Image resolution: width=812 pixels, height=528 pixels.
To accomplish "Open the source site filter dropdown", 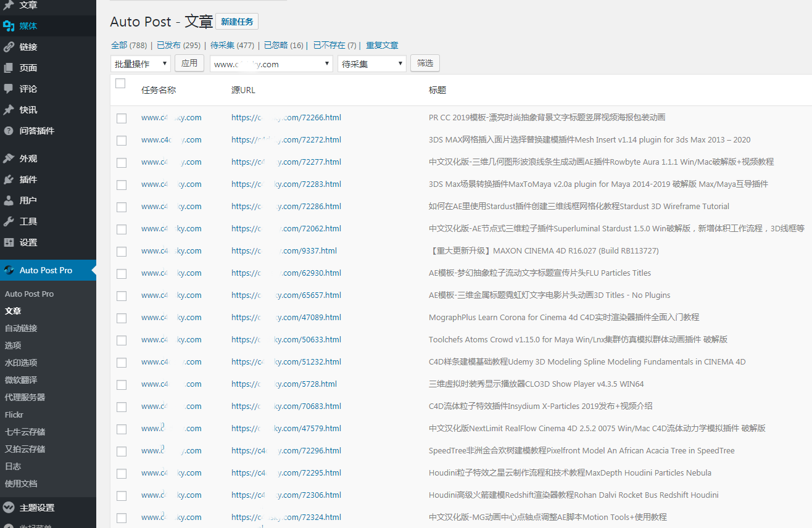I will 271,64.
